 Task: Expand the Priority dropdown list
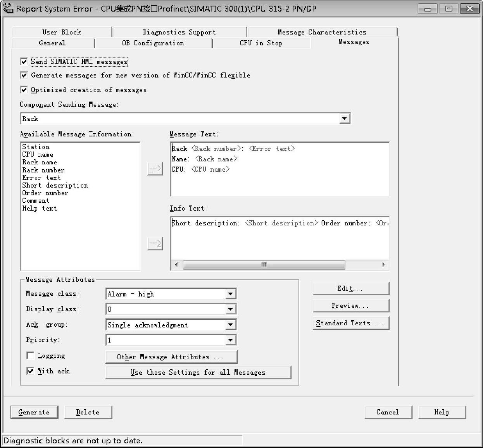click(231, 340)
